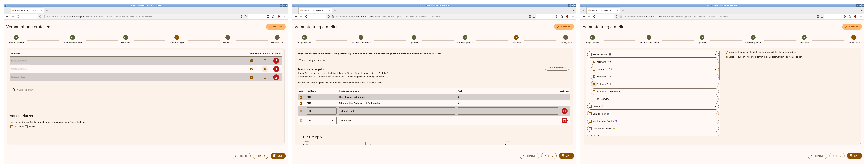Open Erweiterter Modus for network rules
The image size is (868, 168).
(x=557, y=68)
